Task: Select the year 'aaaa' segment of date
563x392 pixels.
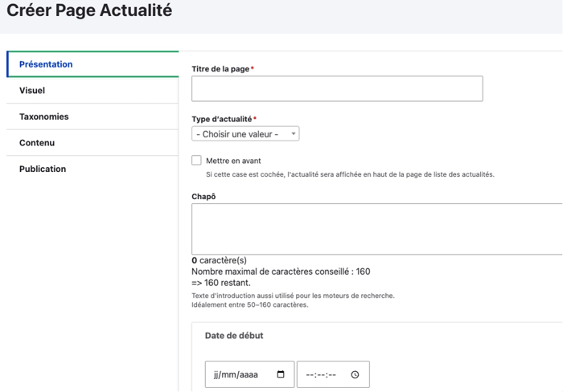Action: point(250,374)
